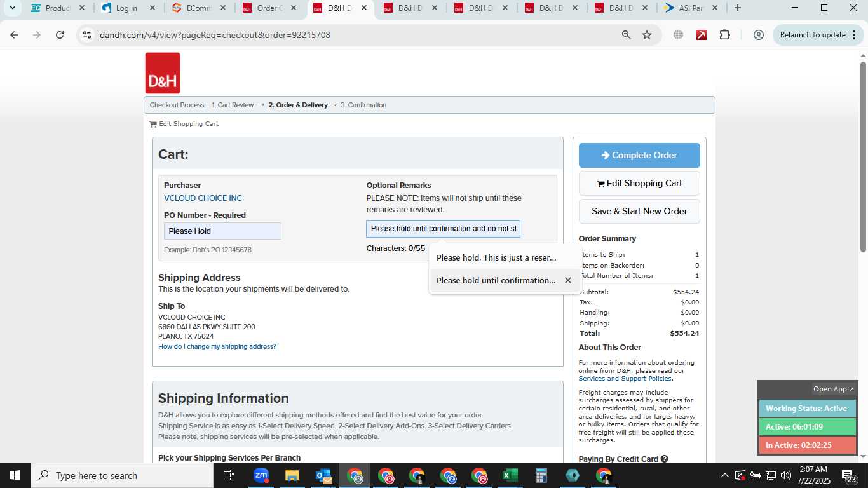868x488 pixels.
Task: Click '1. Cart Review' checkout step
Action: 233,105
